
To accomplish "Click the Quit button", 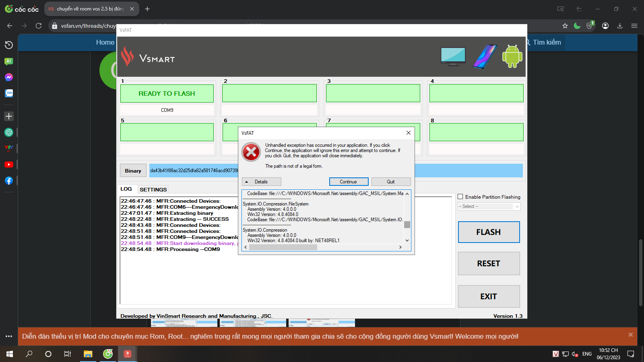I will (391, 182).
